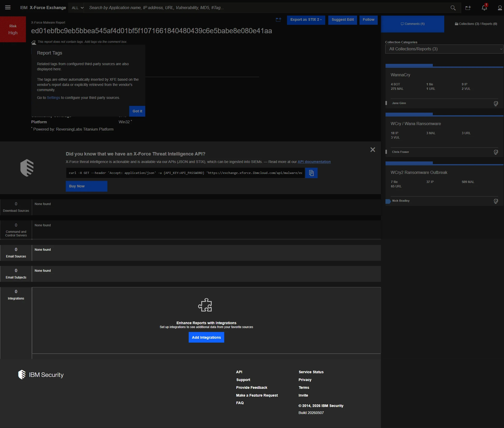The height and width of the screenshot is (428, 504).
Task: Open the ALL search category dropdown
Action: point(77,8)
